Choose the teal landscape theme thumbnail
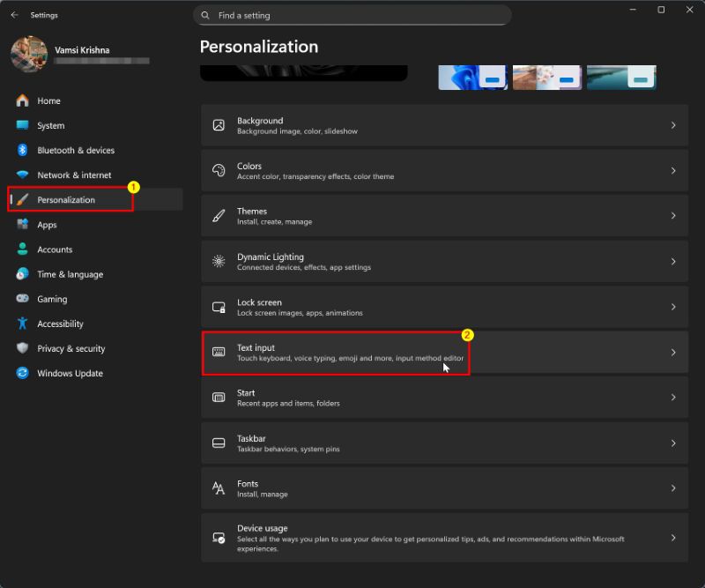 620,78
